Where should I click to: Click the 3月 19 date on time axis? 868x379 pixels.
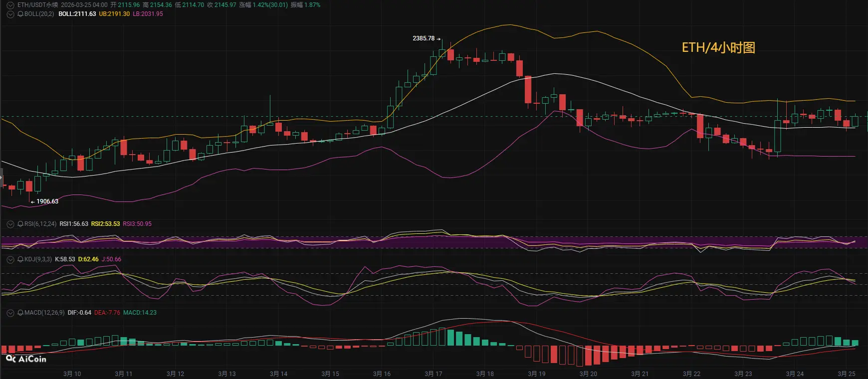point(537,374)
